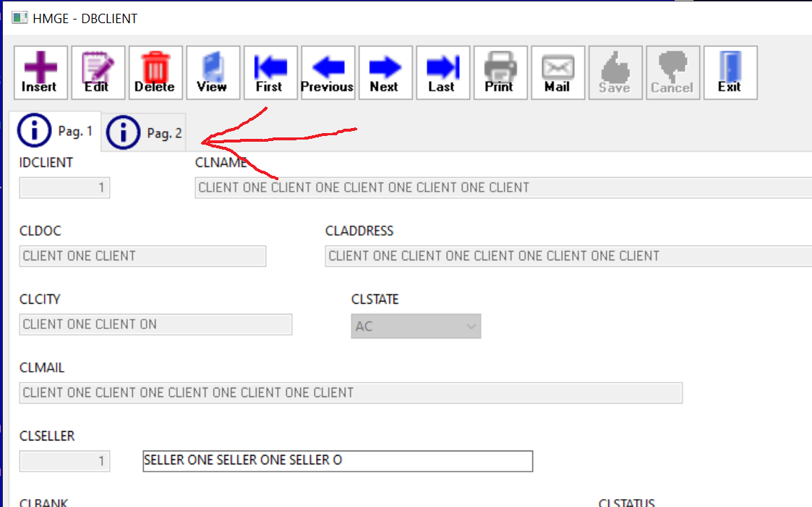Click the CLADDRESS label
The height and width of the screenshot is (507, 812).
pos(359,231)
